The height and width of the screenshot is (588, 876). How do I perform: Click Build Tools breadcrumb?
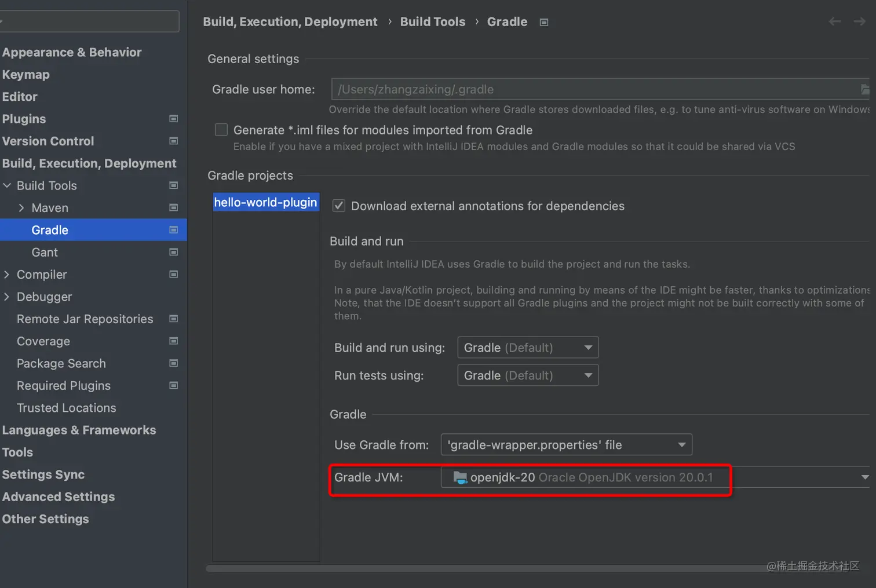coord(433,21)
